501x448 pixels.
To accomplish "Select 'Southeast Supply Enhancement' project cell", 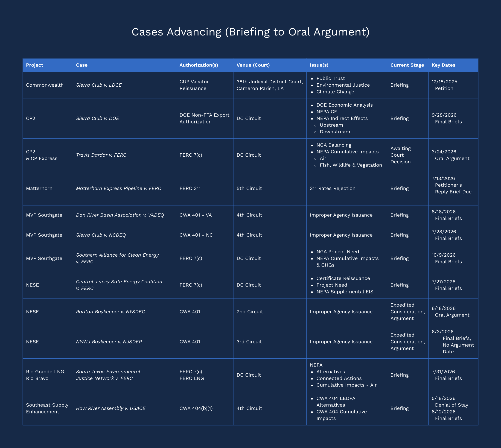I will pyautogui.click(x=47, y=408).
